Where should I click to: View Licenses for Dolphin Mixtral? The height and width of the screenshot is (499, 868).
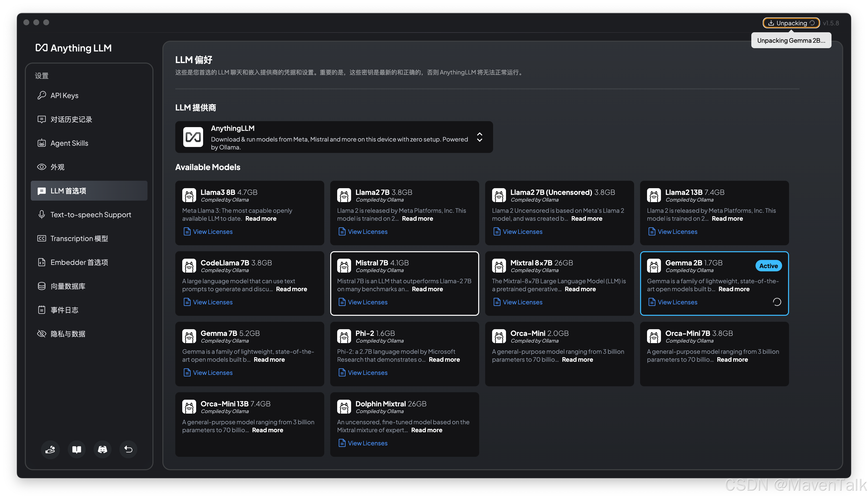coord(363,443)
